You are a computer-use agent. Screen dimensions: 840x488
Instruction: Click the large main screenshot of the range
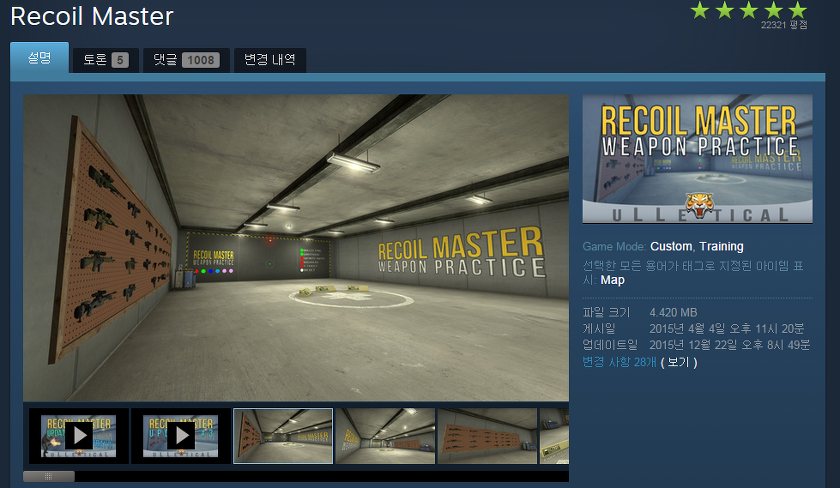click(x=296, y=248)
